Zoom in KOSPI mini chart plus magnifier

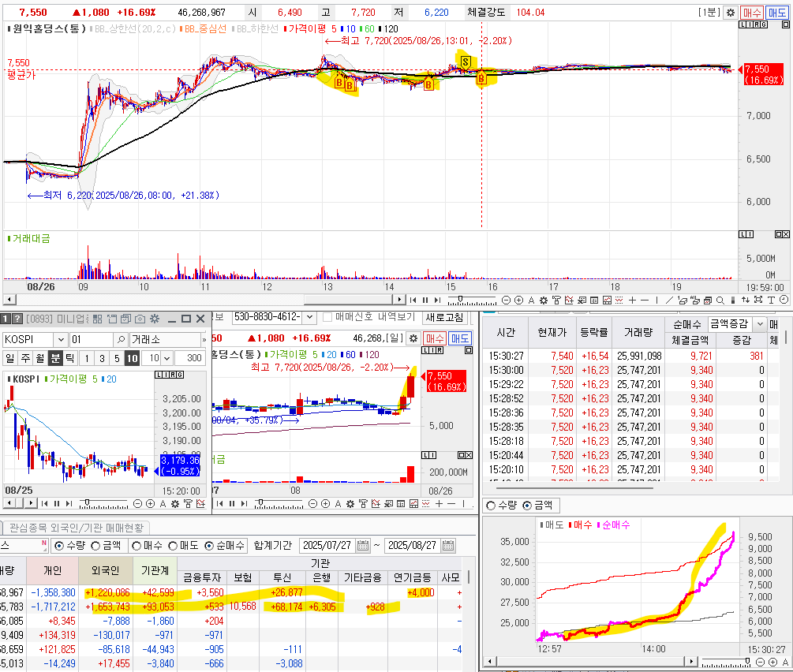coord(150,504)
